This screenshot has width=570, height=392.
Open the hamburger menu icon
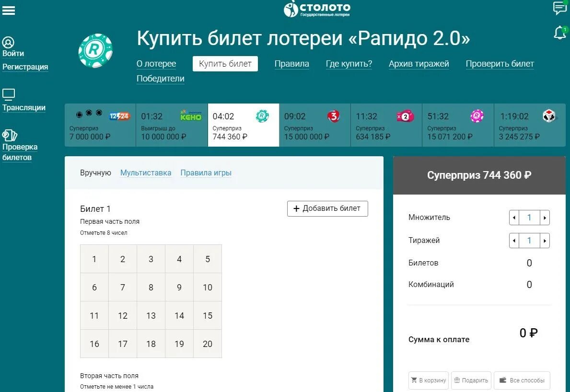click(8, 11)
